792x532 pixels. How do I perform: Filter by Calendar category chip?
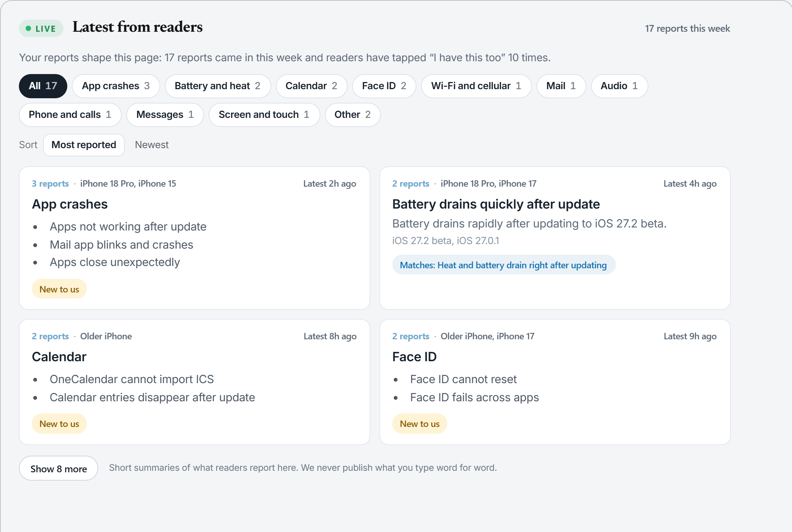311,86
